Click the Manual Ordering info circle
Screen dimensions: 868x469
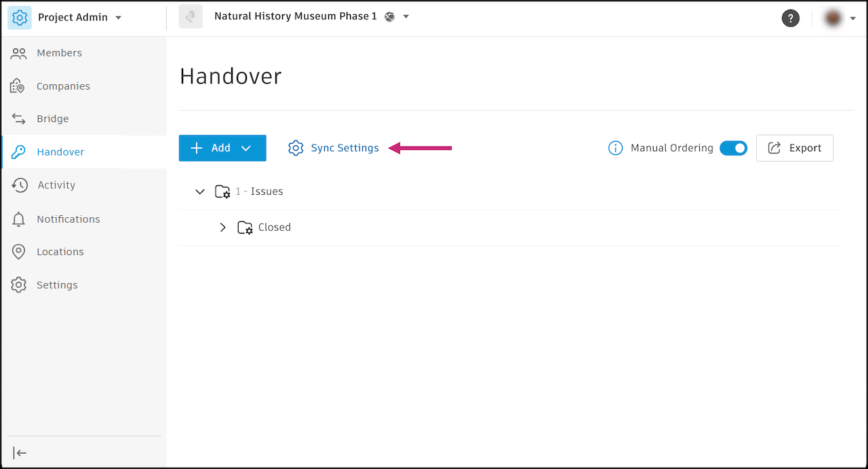[x=615, y=147]
